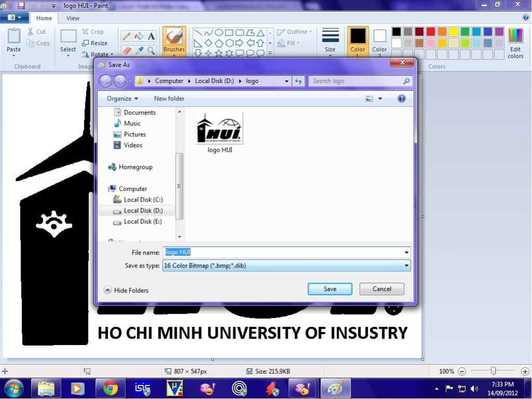Screen dimensions: 532x399
Task: Click the Resize tool in Paint
Action: (x=95, y=43)
